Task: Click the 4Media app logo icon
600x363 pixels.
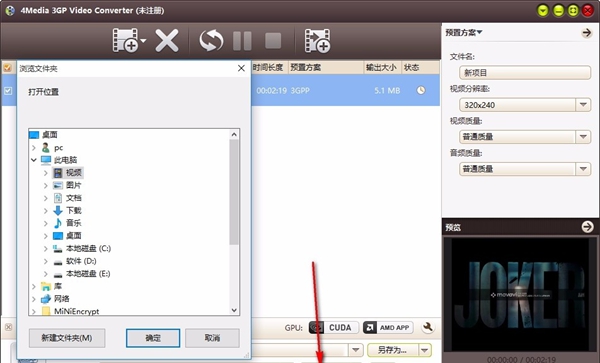Action: click(10, 10)
